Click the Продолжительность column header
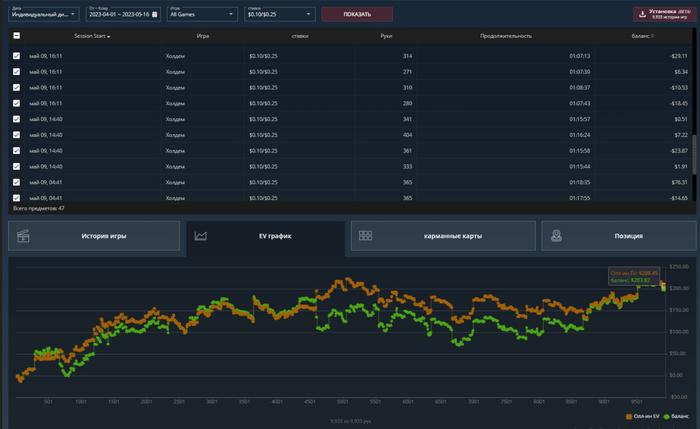The height and width of the screenshot is (429, 700). pyautogui.click(x=506, y=36)
